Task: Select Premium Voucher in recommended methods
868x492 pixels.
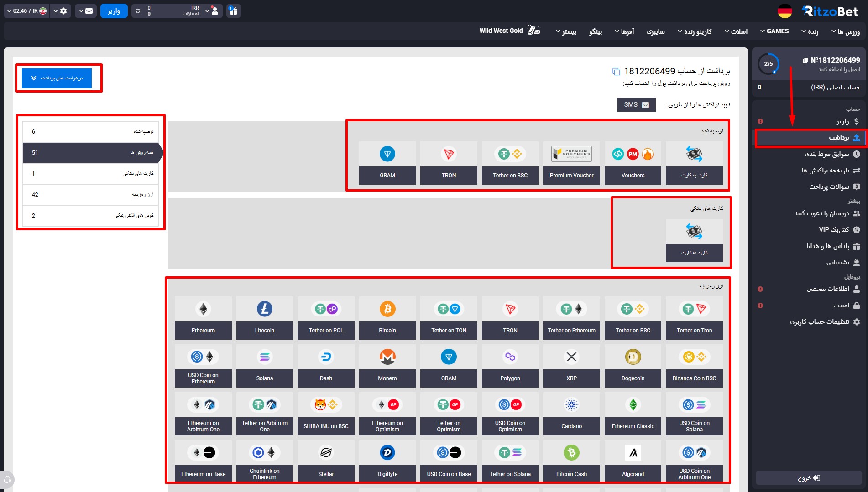Action: (x=571, y=163)
